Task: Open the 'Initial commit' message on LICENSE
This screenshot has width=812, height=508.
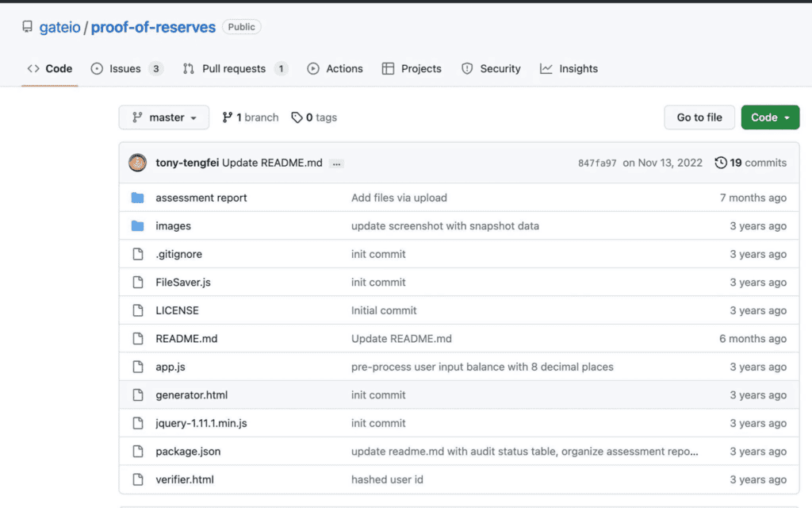Action: [x=384, y=310]
